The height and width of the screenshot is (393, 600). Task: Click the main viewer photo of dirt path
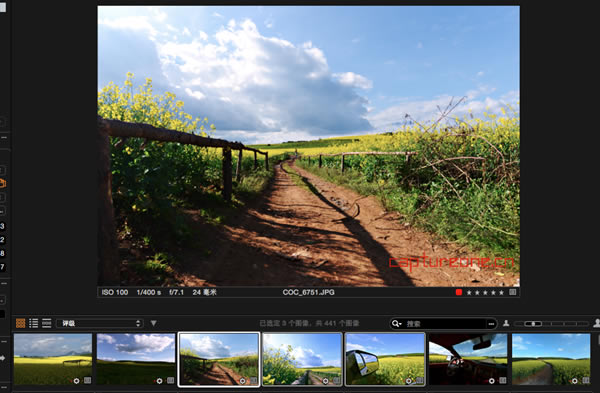(308, 146)
